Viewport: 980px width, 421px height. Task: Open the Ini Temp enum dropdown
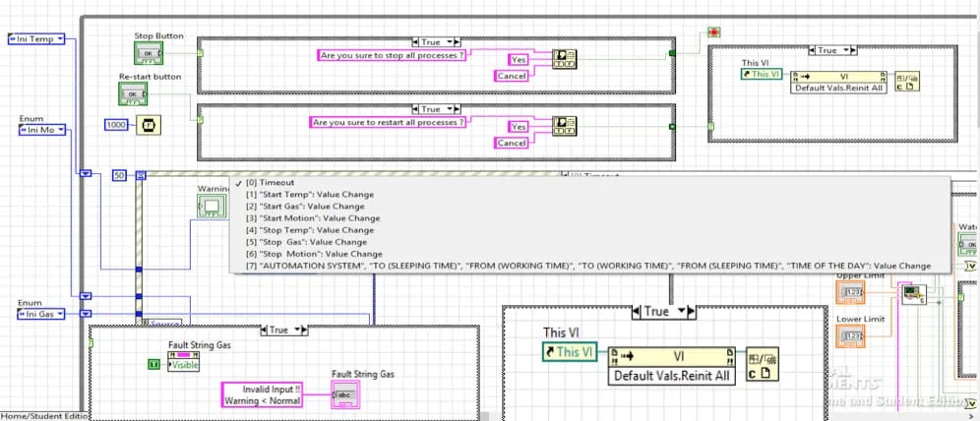coord(36,39)
